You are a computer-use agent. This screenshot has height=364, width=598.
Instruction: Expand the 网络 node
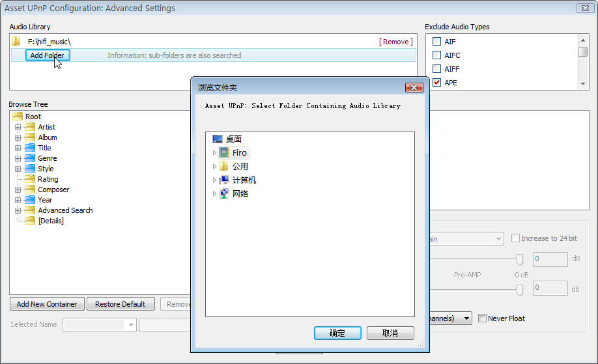pos(214,193)
